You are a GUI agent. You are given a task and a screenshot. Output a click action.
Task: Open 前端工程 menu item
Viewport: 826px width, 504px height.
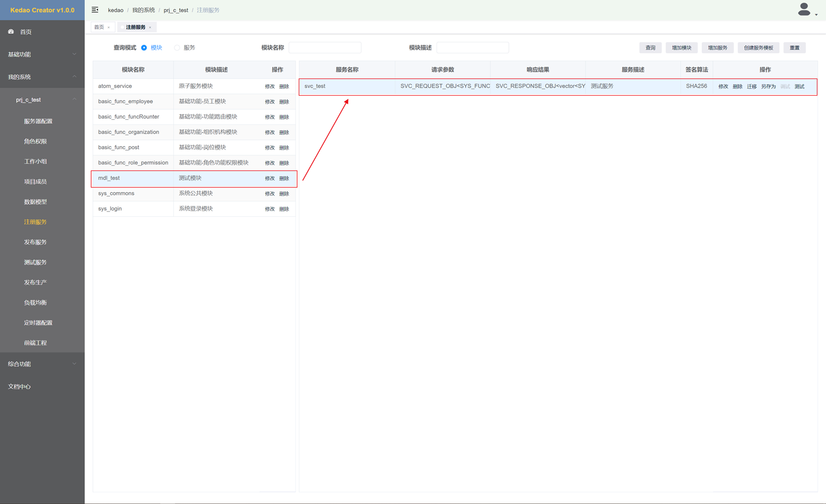(36, 342)
